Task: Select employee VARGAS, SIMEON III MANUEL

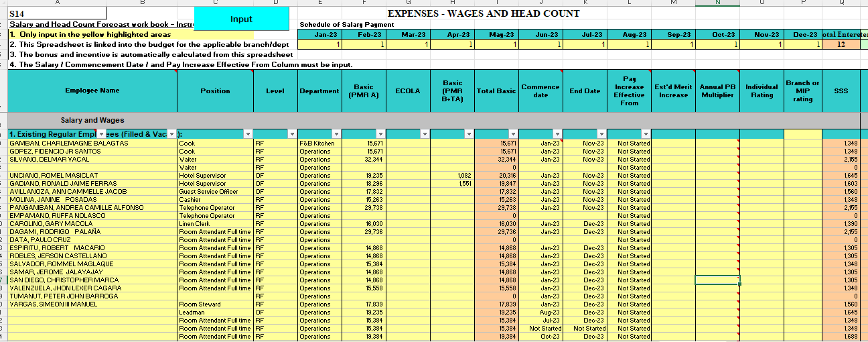Action: pos(92,304)
